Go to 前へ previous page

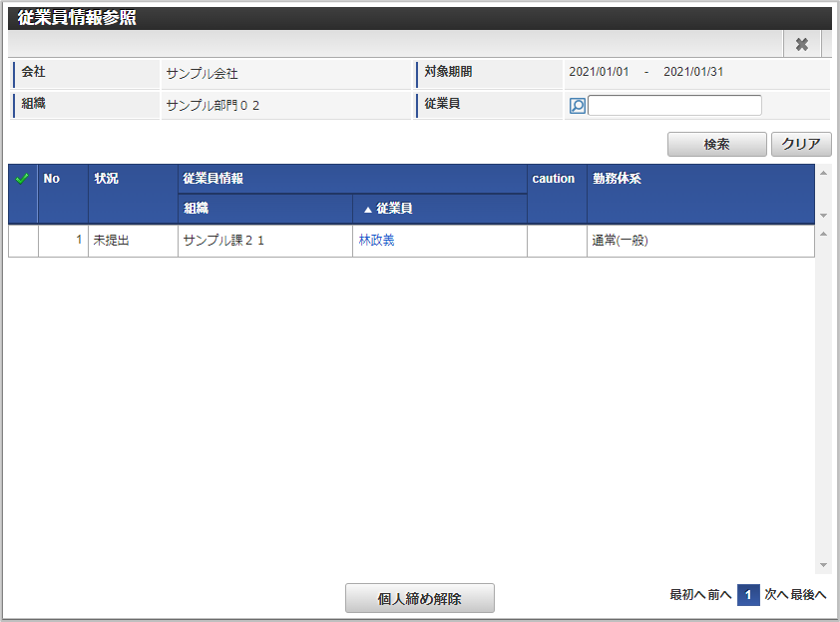[719, 595]
